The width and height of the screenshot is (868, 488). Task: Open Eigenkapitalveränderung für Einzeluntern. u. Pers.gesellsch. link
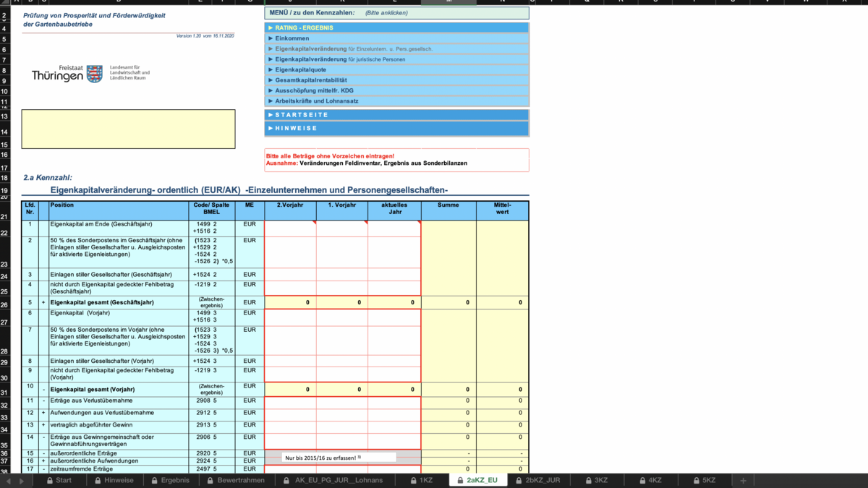pos(396,49)
